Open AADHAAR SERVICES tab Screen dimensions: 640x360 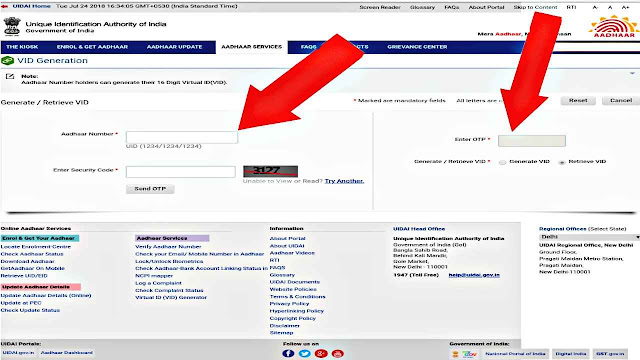tap(251, 47)
